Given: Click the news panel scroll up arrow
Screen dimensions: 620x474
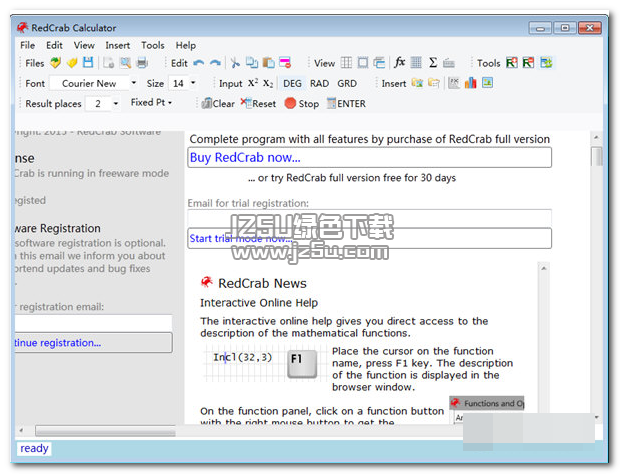Looking at the screenshot, I should point(544,268).
